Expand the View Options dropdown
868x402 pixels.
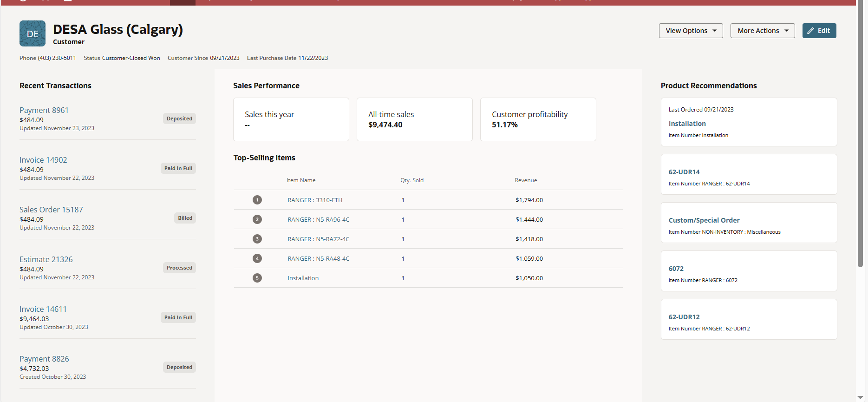(x=691, y=31)
